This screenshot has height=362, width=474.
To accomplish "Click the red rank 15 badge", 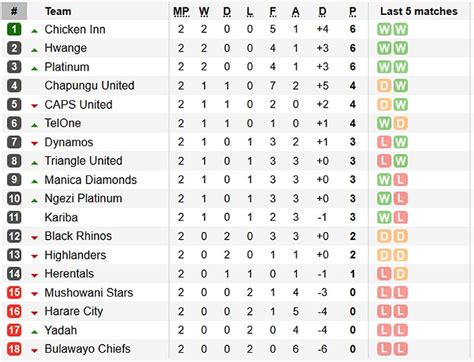I will [x=14, y=293].
